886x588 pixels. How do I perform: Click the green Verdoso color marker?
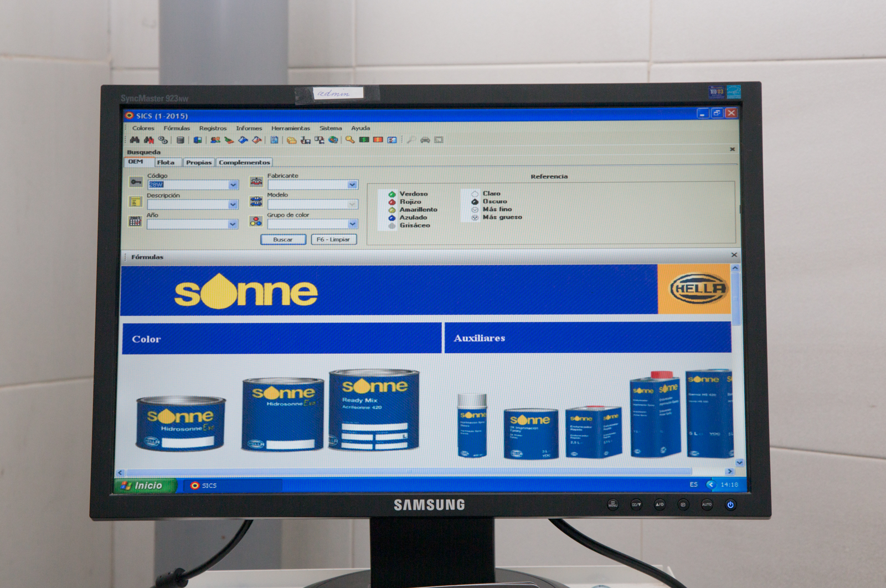(x=392, y=194)
